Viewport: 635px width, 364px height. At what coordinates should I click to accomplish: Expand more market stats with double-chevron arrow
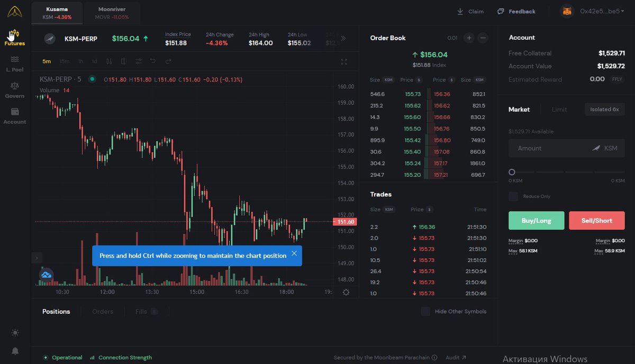(x=343, y=38)
